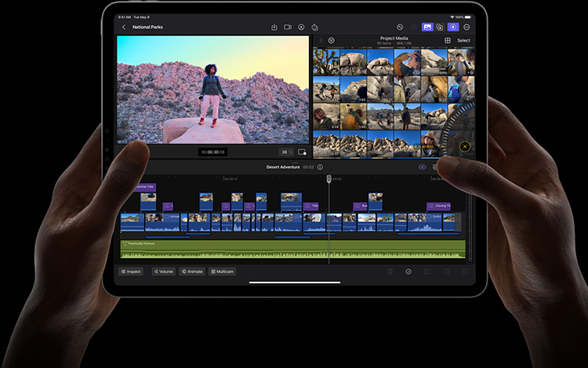Select the Closing Title purple clip
588x368 pixels.
pyautogui.click(x=438, y=206)
